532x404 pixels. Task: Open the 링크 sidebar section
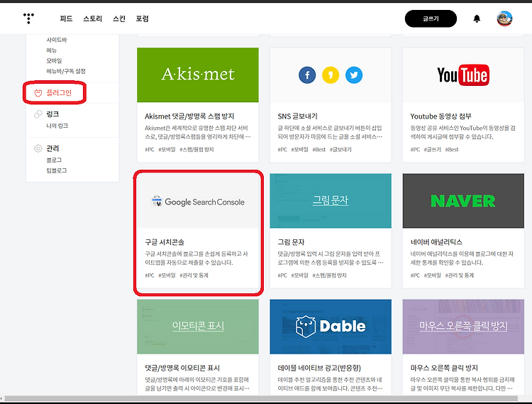tap(52, 114)
